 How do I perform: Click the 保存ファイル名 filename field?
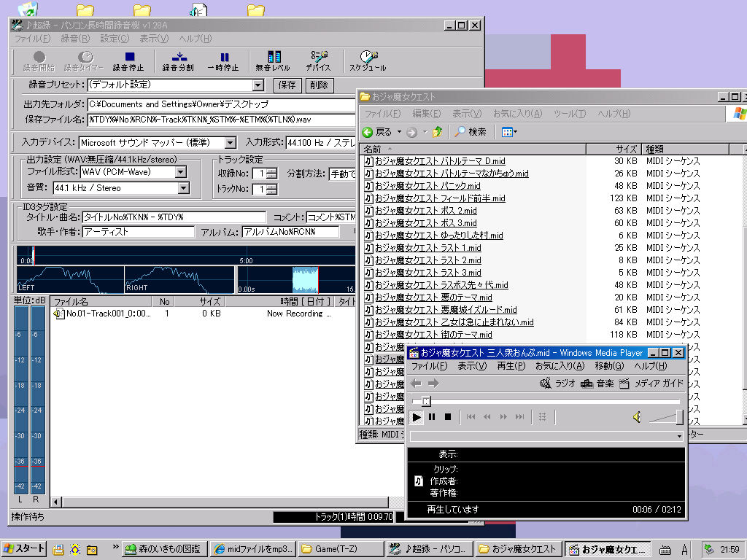pos(222,120)
